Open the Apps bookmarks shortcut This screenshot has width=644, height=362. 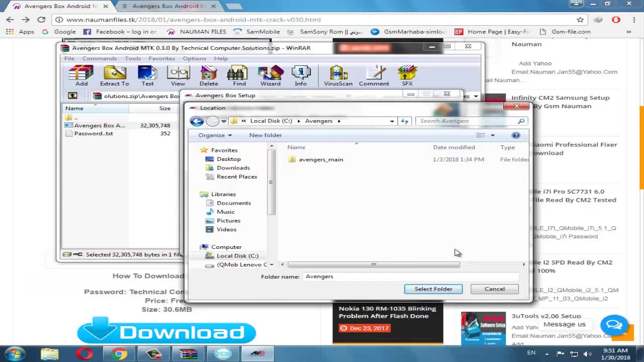(20, 32)
